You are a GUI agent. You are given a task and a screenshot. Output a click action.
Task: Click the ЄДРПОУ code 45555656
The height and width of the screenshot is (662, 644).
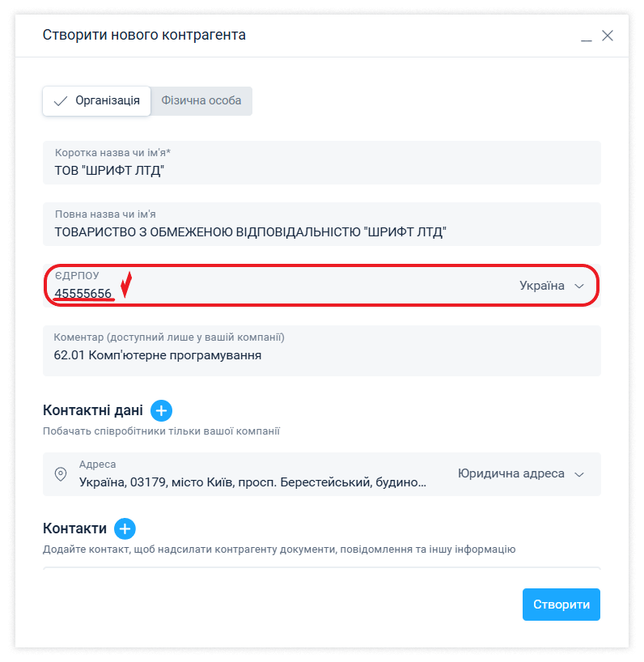pyautogui.click(x=83, y=293)
